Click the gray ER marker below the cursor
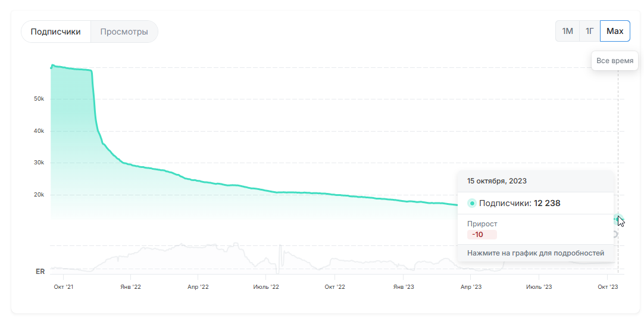The image size is (644, 321). 615,234
